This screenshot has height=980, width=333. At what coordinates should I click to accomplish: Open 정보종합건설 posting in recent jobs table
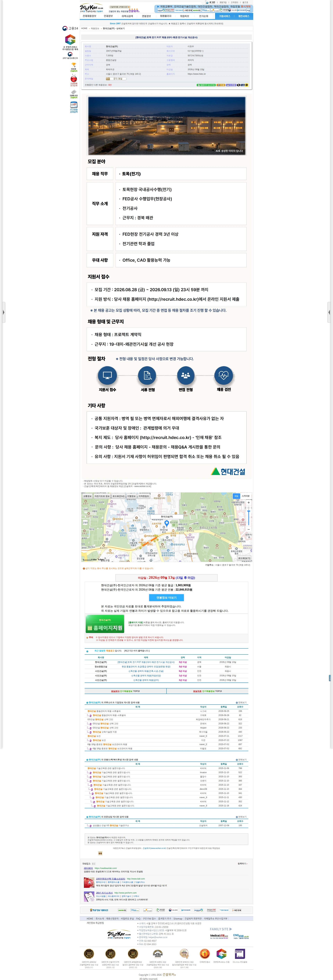(146, 666)
